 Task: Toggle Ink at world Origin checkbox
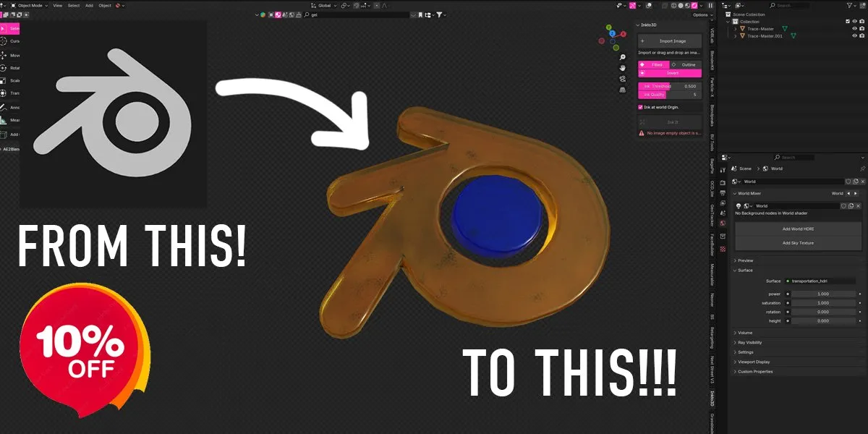(x=640, y=107)
